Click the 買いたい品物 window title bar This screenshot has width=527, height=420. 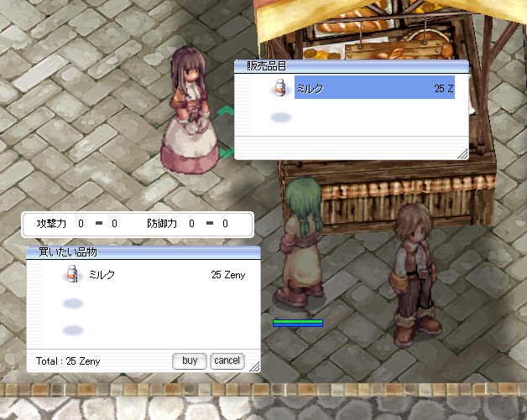click(143, 252)
